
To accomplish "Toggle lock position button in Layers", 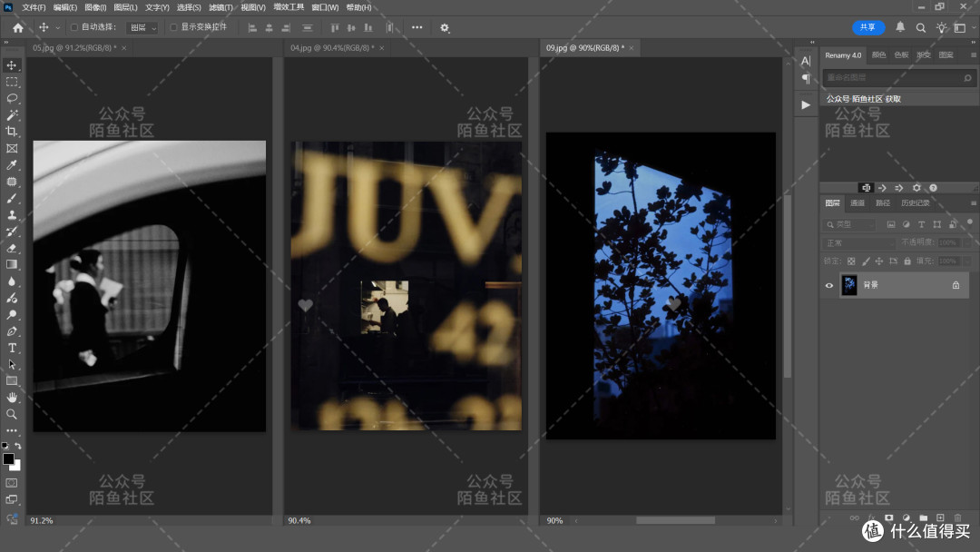I will pos(879,261).
